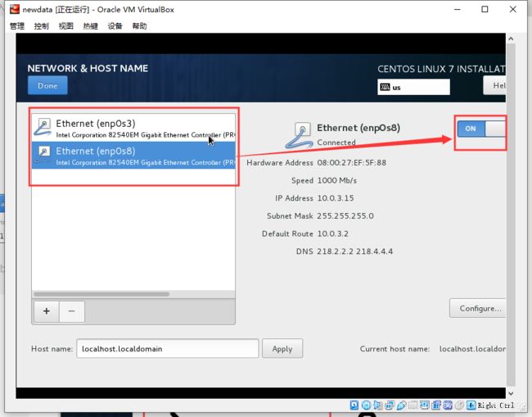Open the 控制 menu

(42, 26)
